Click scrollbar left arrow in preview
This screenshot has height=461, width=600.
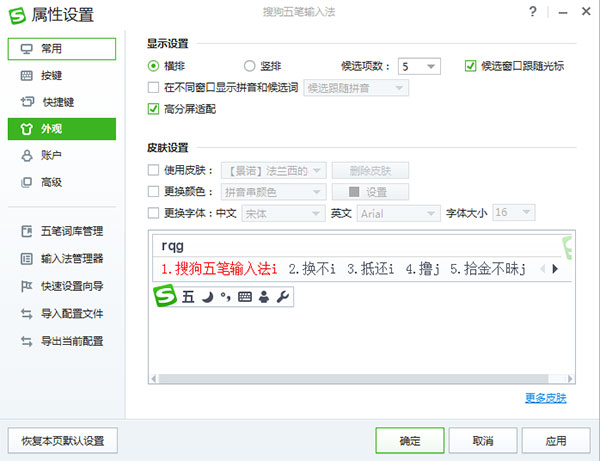(x=153, y=379)
